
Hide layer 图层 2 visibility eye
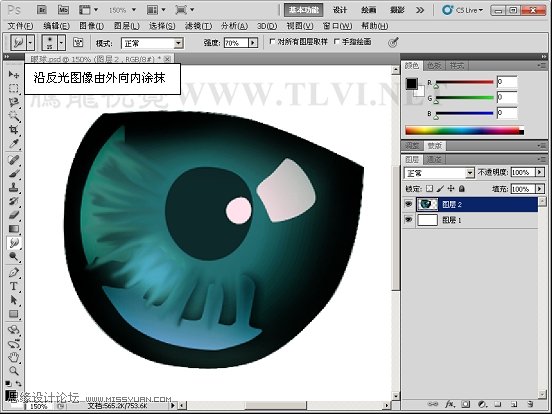pos(408,204)
